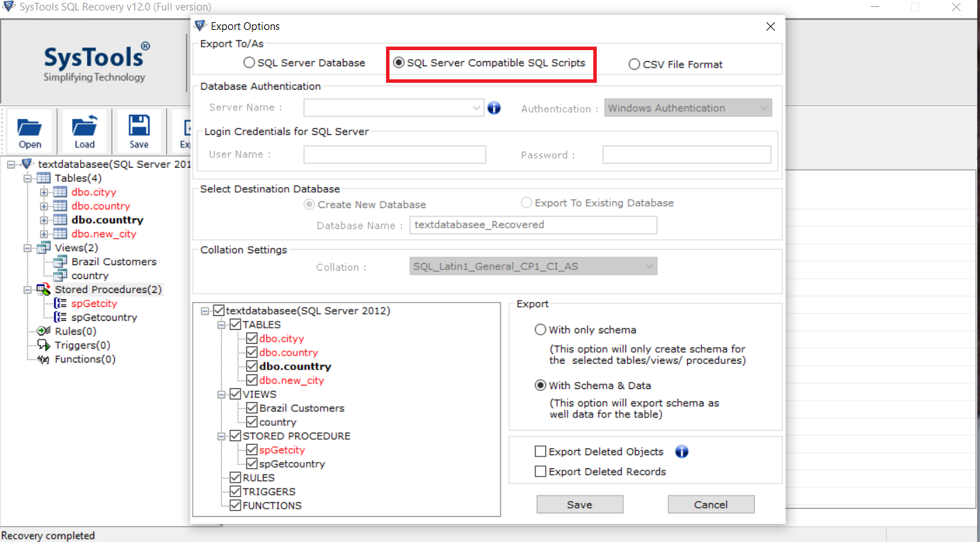Select country view in the left tree

pos(90,276)
